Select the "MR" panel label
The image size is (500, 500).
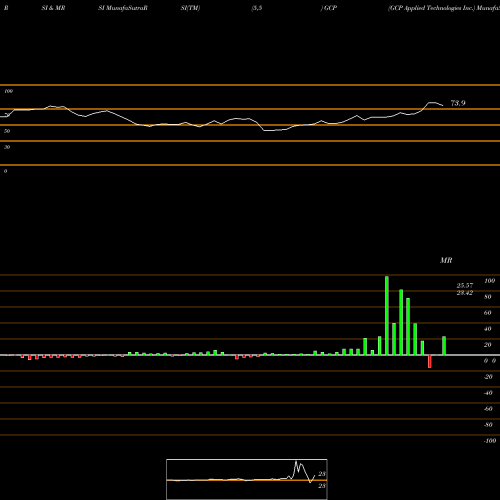(446, 260)
